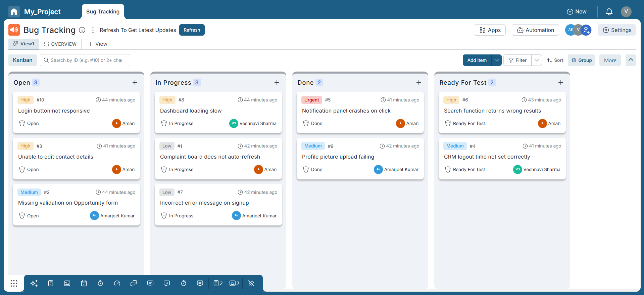Image resolution: width=644 pixels, height=295 pixels.
Task: Open the My_Project title
Action: coord(42,12)
